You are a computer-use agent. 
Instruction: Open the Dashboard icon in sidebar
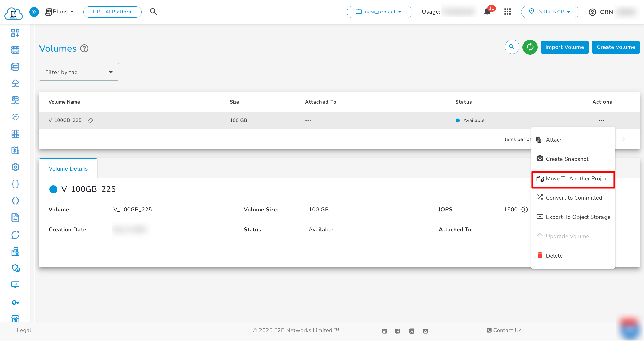(15, 33)
